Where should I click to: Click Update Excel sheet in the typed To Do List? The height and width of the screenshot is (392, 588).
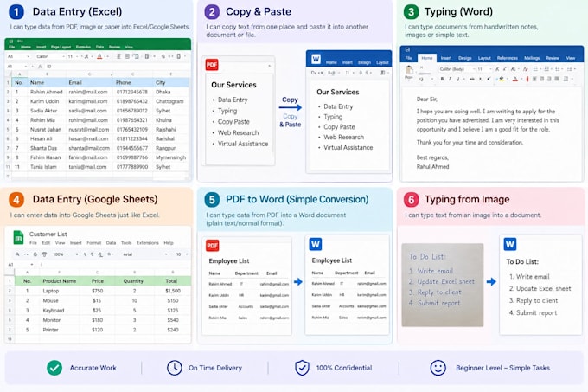point(543,288)
